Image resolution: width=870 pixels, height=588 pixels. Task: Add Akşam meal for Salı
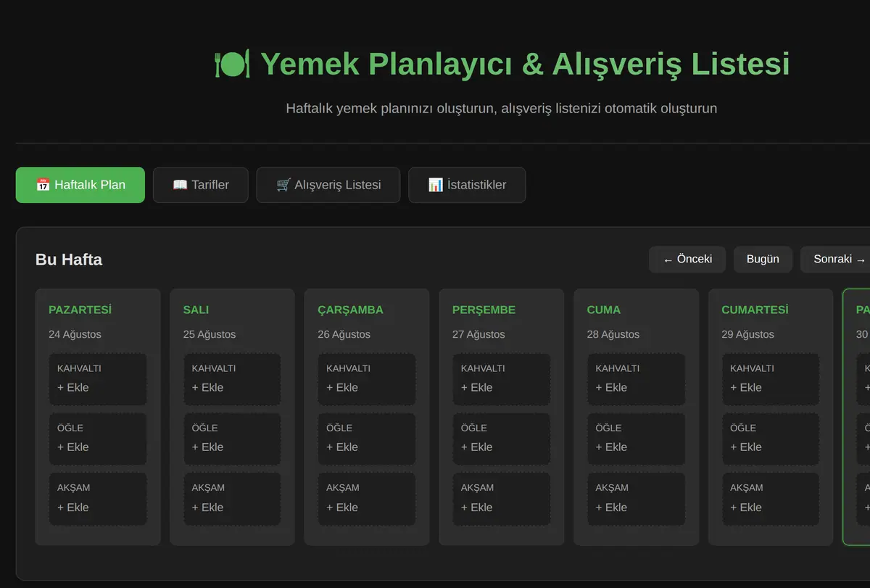(x=232, y=499)
